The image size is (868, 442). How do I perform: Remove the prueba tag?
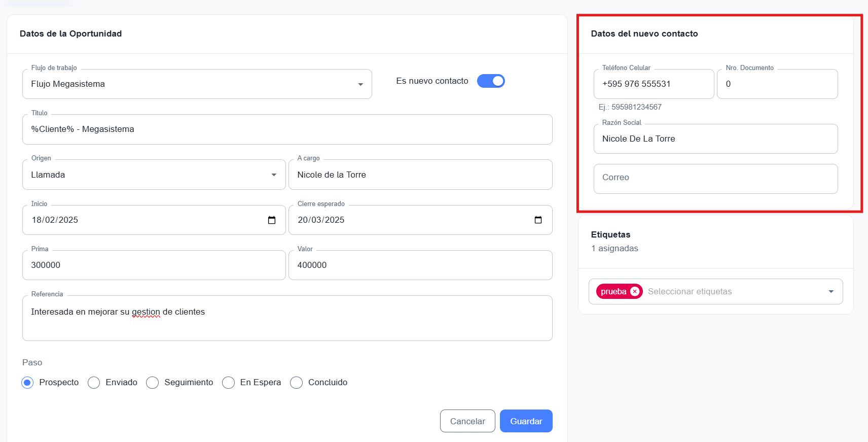tap(634, 292)
